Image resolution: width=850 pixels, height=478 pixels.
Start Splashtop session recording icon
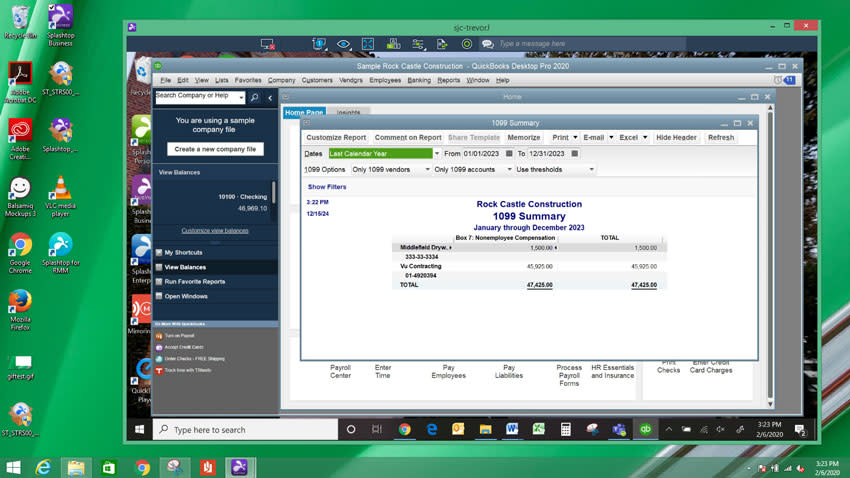tap(467, 44)
